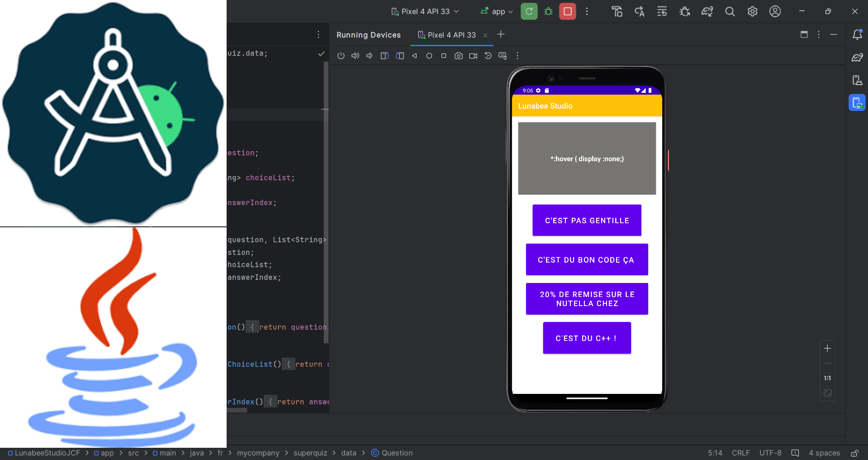Toggle hardware input keyboard-mouse icon
This screenshot has width=868, height=460.
503,56
